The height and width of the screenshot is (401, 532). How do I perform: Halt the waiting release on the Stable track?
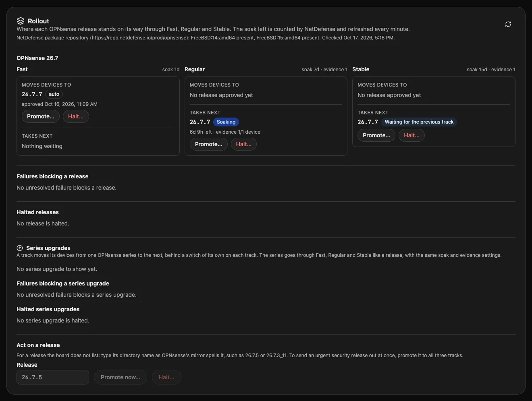(x=411, y=135)
